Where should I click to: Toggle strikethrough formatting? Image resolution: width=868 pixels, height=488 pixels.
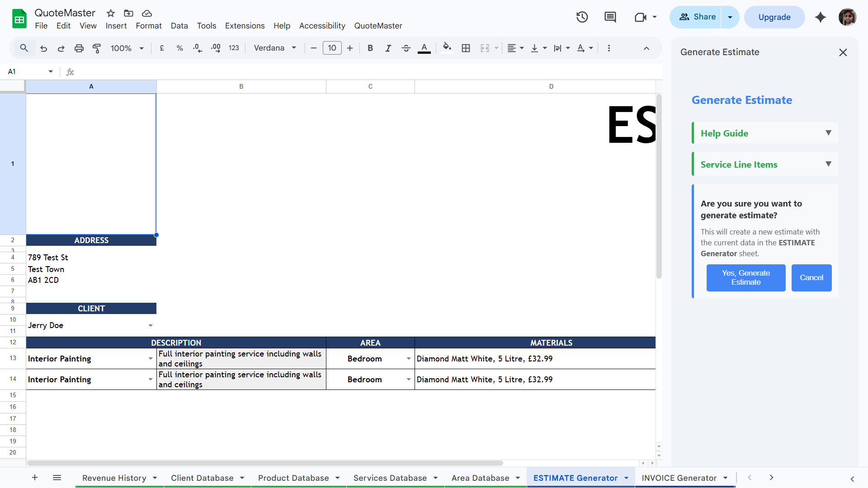click(406, 48)
